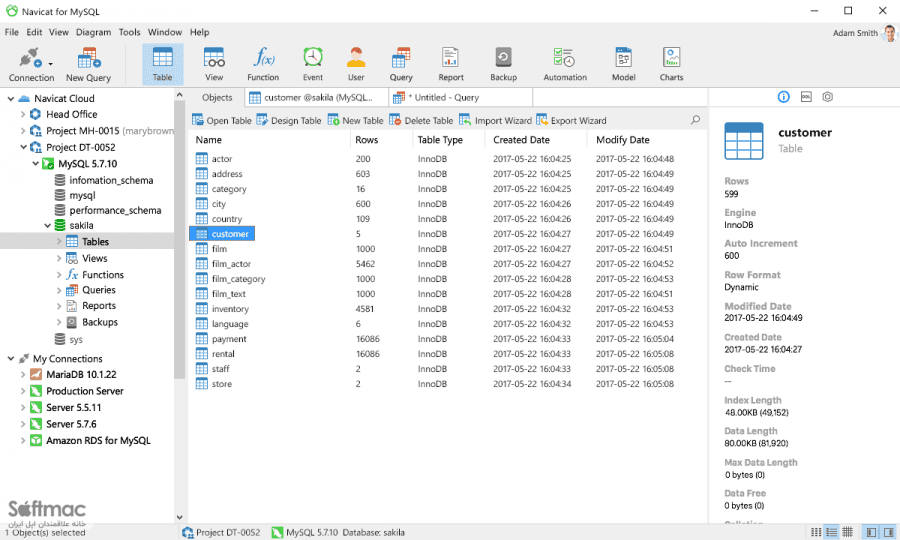Image resolution: width=900 pixels, height=540 pixels.
Task: Collapse the My Connections group
Action: [x=10, y=359]
